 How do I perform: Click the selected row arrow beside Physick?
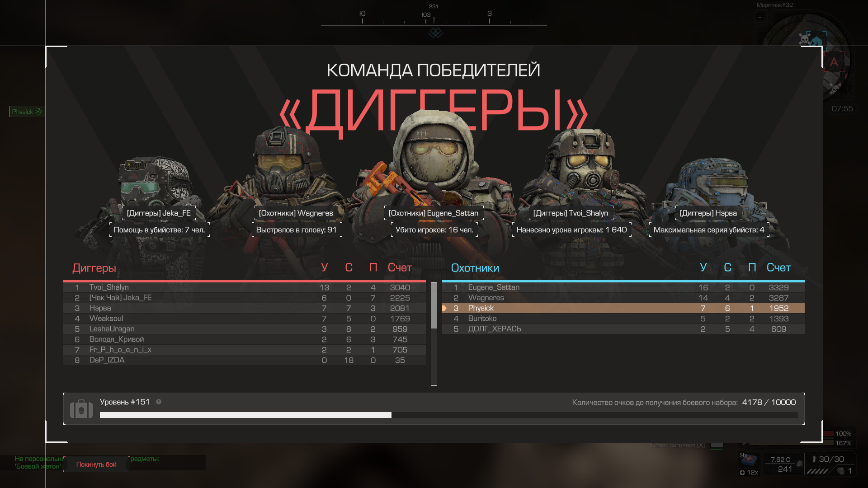[x=444, y=308]
